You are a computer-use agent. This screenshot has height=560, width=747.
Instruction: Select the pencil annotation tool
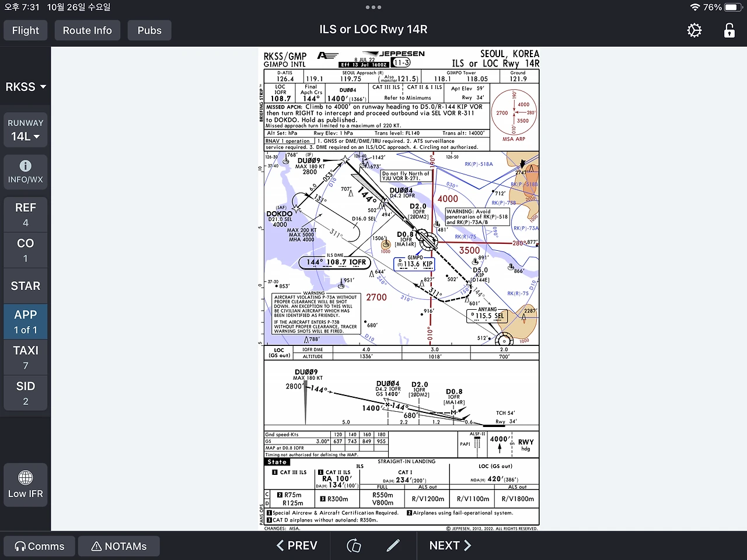[x=393, y=545]
